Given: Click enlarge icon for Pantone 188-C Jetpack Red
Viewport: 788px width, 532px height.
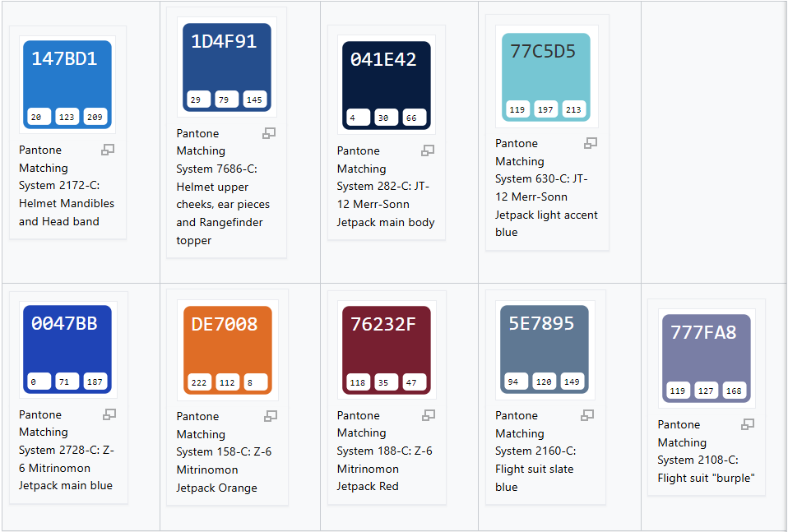Looking at the screenshot, I should click(429, 415).
